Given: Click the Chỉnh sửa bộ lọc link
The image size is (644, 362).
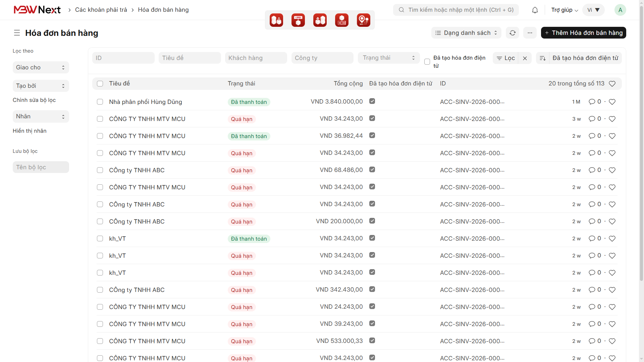Looking at the screenshot, I should coord(34,100).
